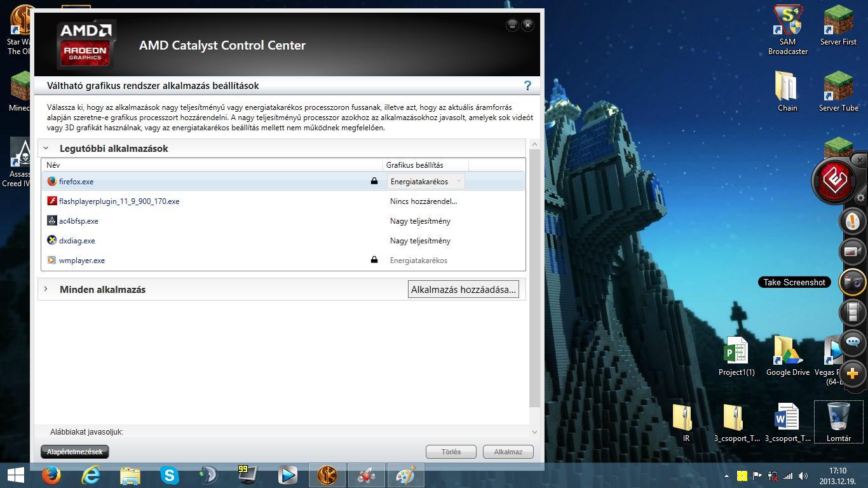Open the 3_csoport Word document on desktop
868x488 pixels.
(x=787, y=423)
